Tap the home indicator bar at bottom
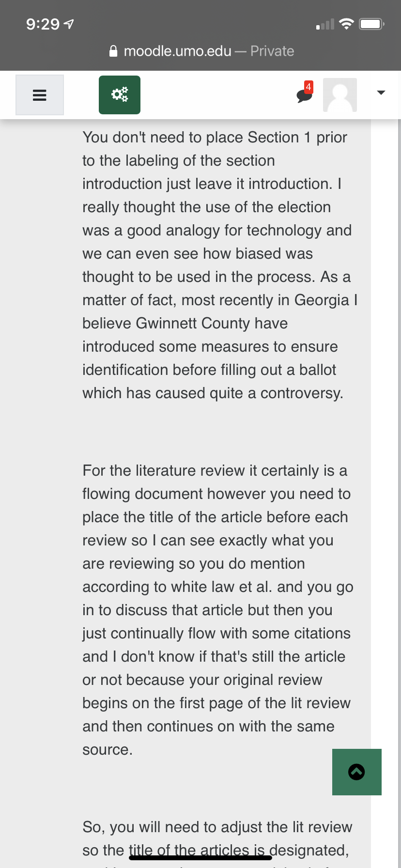Image resolution: width=401 pixels, height=868 pixels. (200, 858)
